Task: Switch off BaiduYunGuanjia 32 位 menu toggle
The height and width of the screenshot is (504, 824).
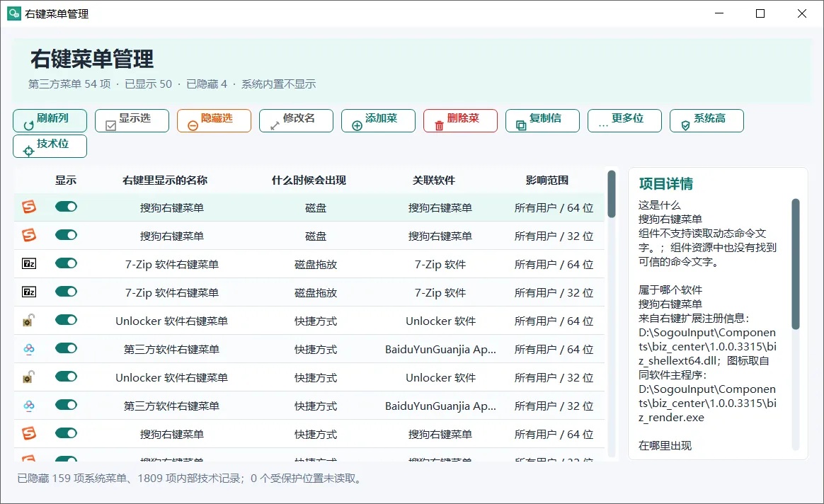Action: (x=67, y=405)
